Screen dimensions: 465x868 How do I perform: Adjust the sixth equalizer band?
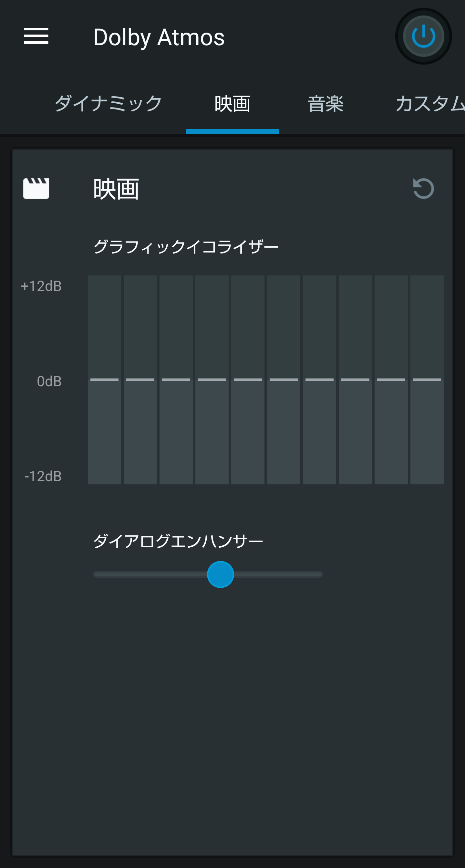[x=284, y=380]
